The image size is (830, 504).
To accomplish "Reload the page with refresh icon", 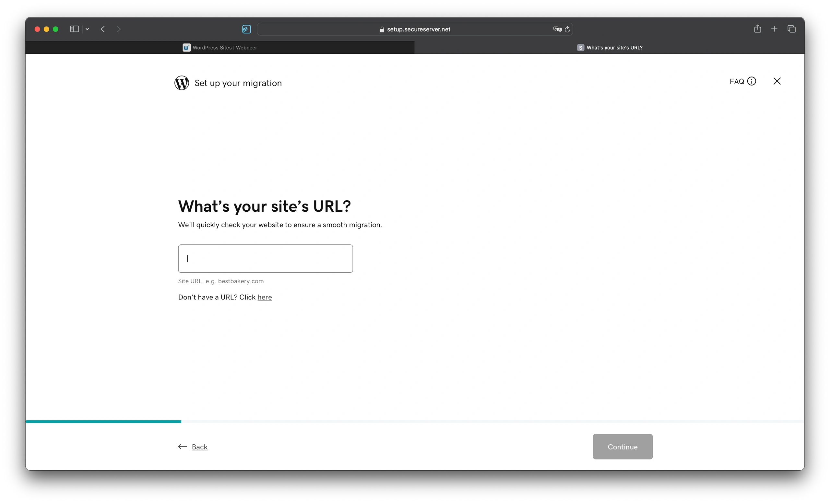I will pos(567,29).
